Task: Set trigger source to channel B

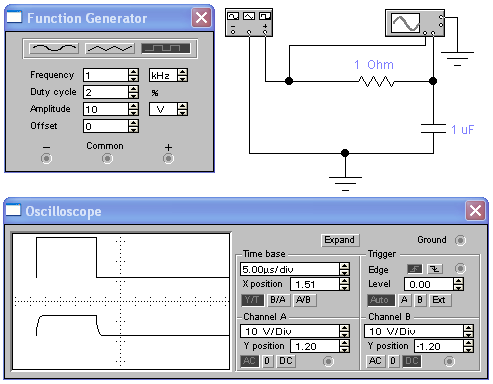Action: [420, 300]
